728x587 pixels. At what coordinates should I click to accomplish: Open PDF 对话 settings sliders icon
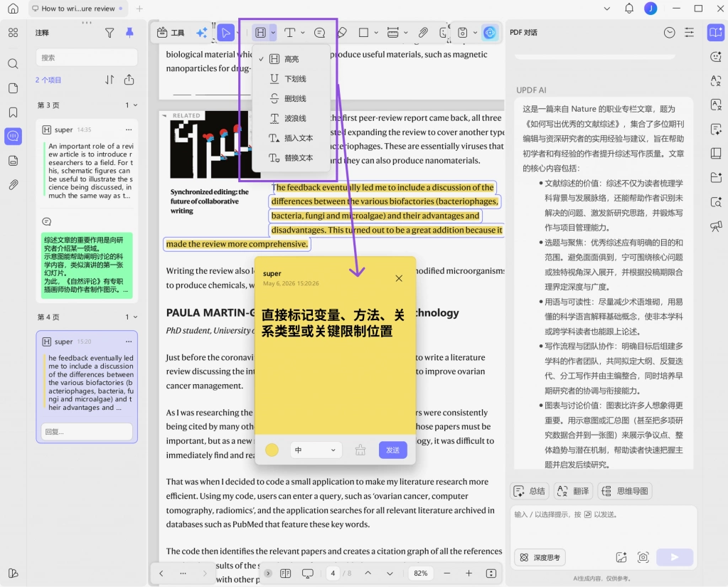(x=690, y=33)
